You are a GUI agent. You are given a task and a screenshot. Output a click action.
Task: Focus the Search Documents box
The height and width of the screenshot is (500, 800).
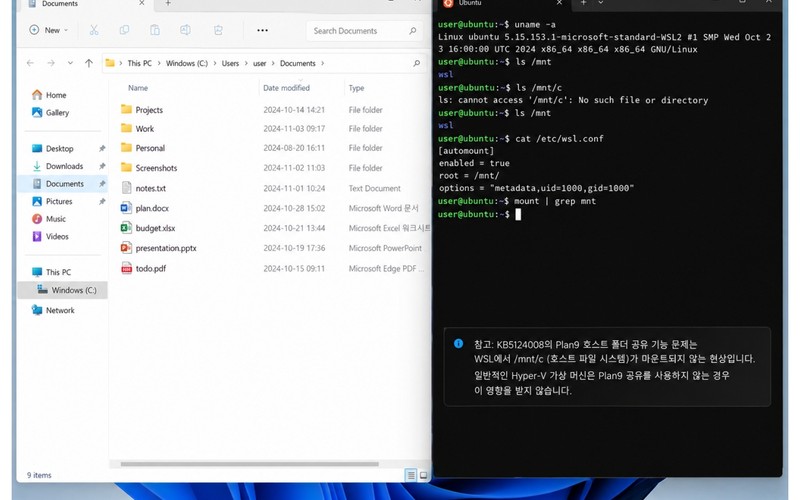364,31
